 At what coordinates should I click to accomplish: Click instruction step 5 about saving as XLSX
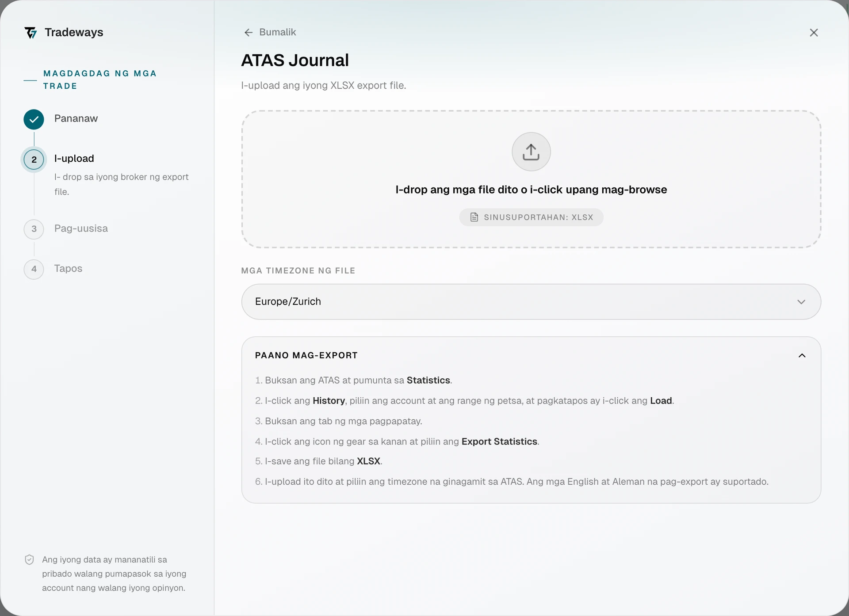318,461
